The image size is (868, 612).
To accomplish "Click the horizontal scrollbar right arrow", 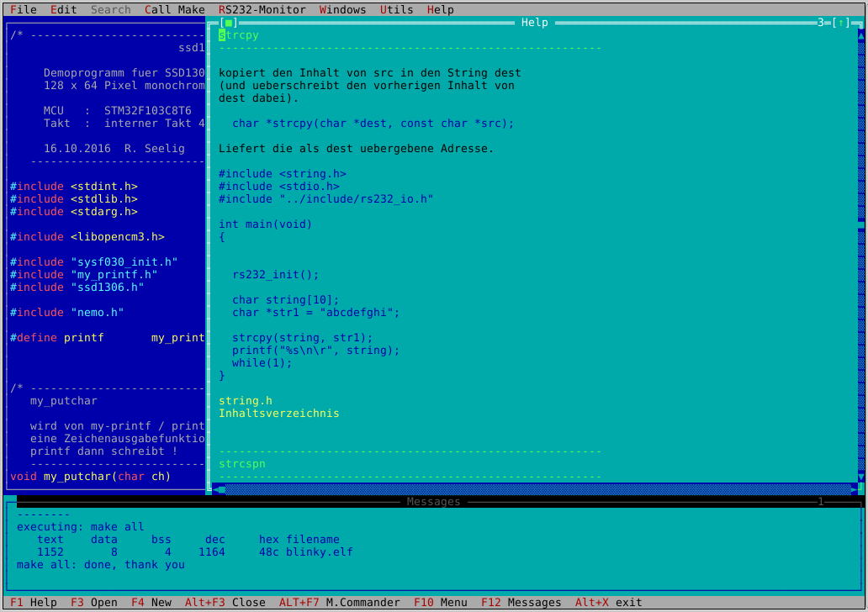I will (855, 489).
